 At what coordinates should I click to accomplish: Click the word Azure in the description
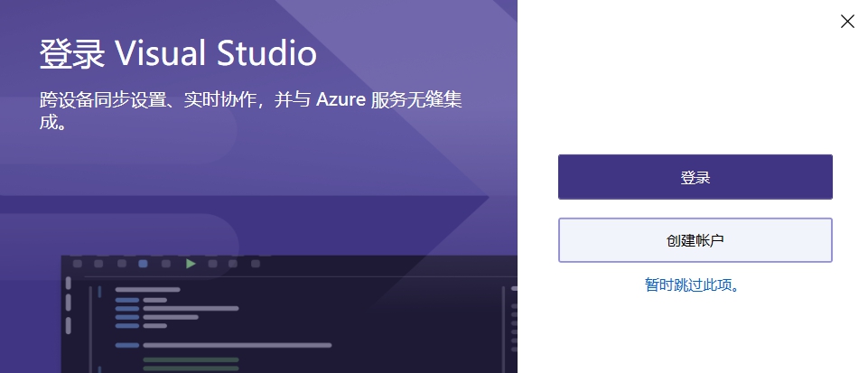341,101
